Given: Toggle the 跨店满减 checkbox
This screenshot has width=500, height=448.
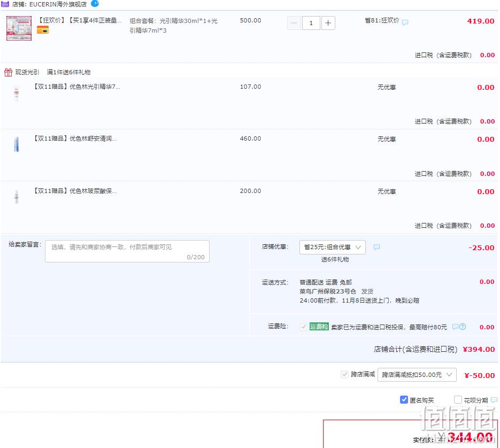Looking at the screenshot, I should pos(344,374).
